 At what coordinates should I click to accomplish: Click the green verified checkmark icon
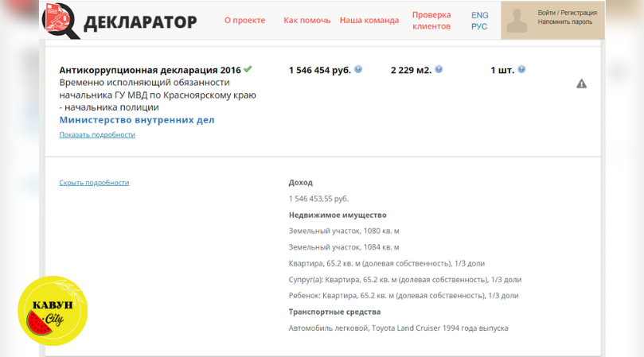[248, 69]
